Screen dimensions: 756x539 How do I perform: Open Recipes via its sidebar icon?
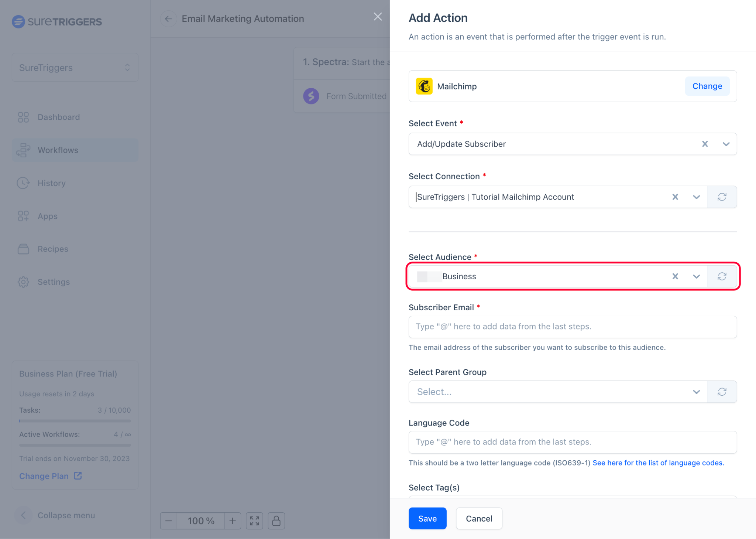[x=23, y=249]
